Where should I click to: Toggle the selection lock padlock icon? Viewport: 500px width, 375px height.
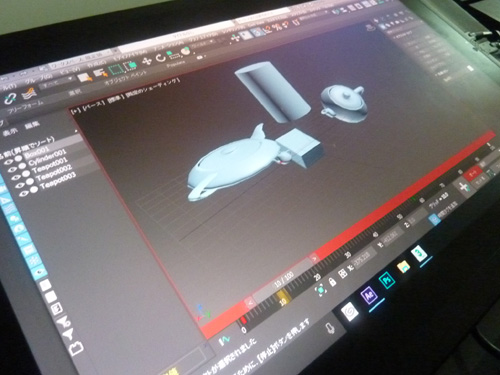click(x=332, y=282)
